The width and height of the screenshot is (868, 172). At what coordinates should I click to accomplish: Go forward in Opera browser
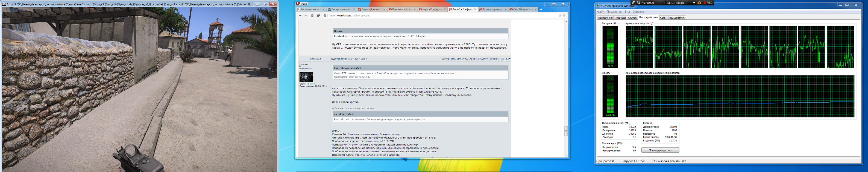pos(306,16)
